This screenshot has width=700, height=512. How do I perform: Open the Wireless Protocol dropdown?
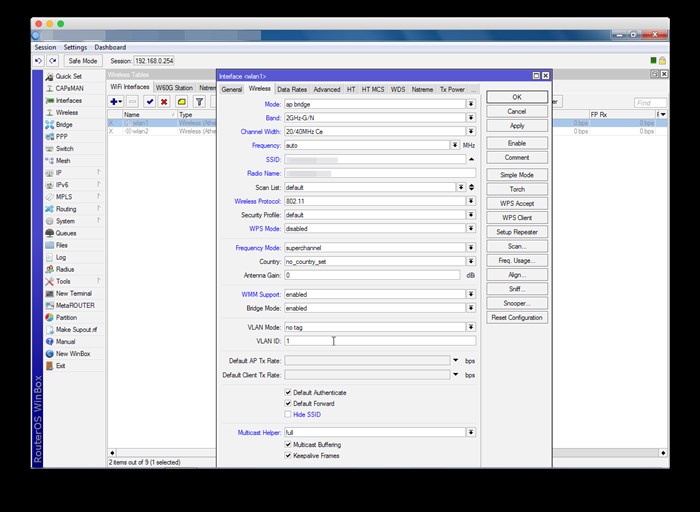pyautogui.click(x=471, y=201)
